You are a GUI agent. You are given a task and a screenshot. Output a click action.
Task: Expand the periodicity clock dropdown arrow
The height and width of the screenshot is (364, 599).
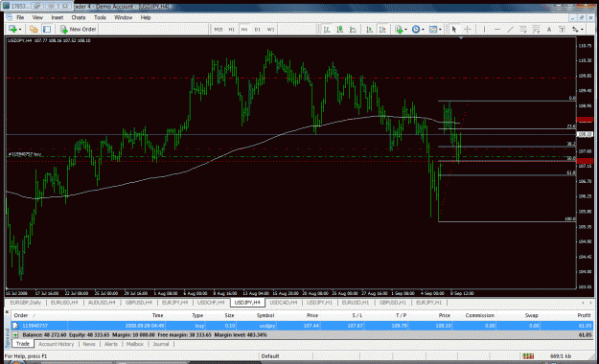point(423,30)
